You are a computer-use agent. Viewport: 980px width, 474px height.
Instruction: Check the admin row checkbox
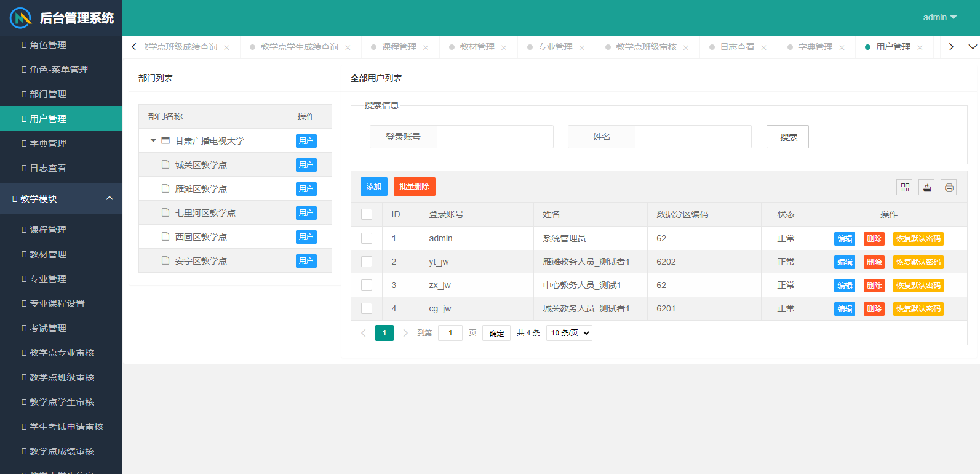tap(367, 238)
